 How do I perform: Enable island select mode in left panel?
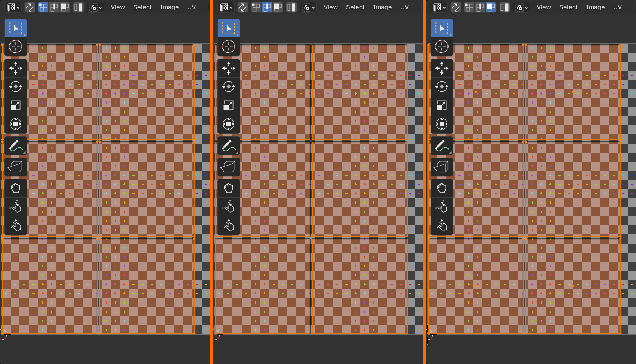78,7
